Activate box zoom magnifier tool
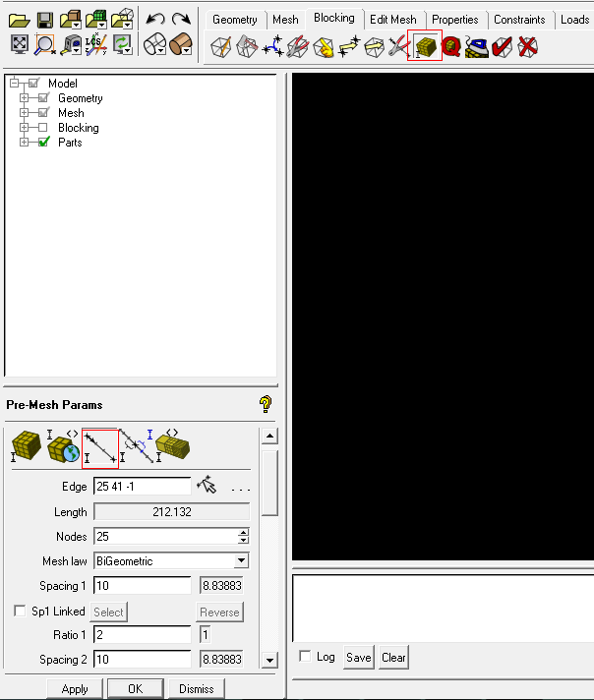The image size is (594, 700). tap(45, 44)
